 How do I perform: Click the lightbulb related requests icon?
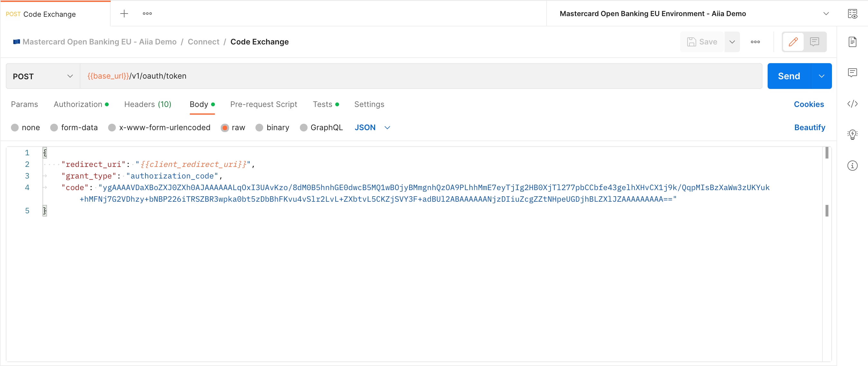[x=852, y=134]
